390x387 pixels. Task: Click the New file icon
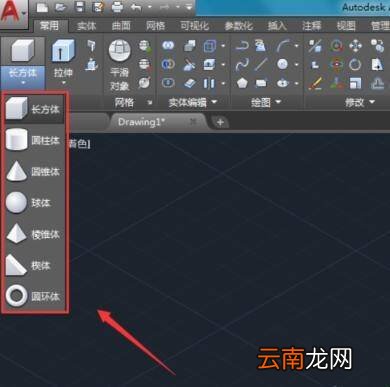pos(42,7)
